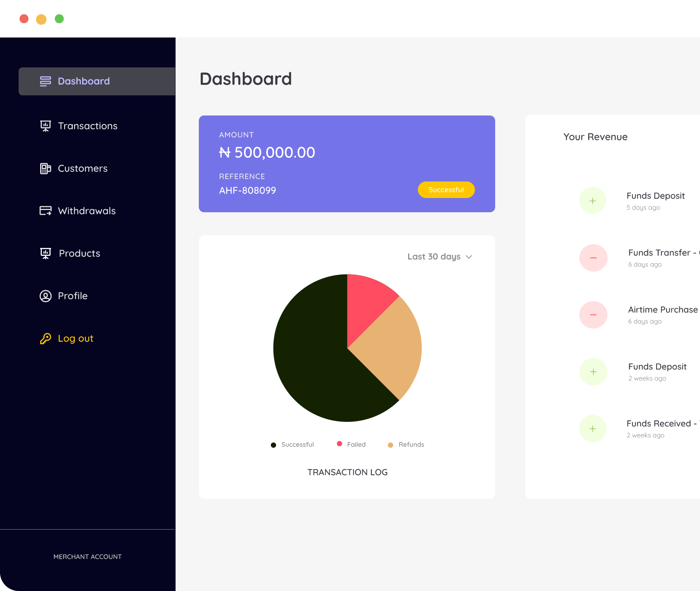Viewport: 700px width, 591px height.
Task: Click the minus icon beside Funds Transfer
Action: click(593, 258)
